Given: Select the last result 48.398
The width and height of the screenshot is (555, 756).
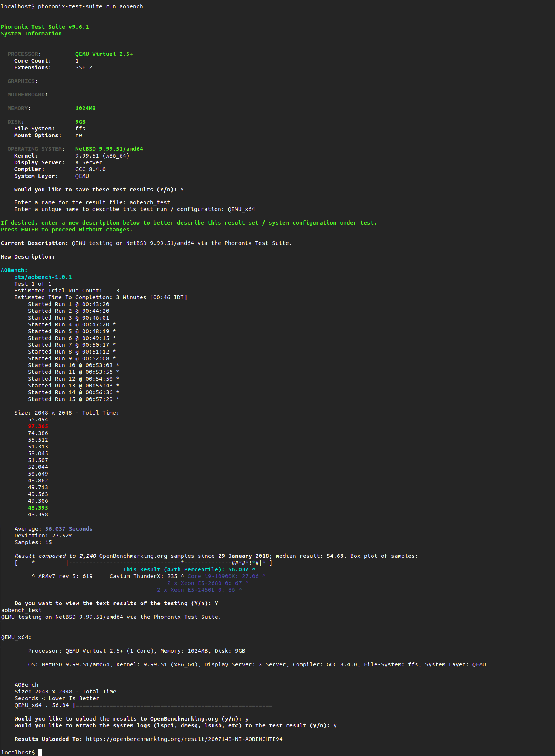Looking at the screenshot, I should 38,514.
